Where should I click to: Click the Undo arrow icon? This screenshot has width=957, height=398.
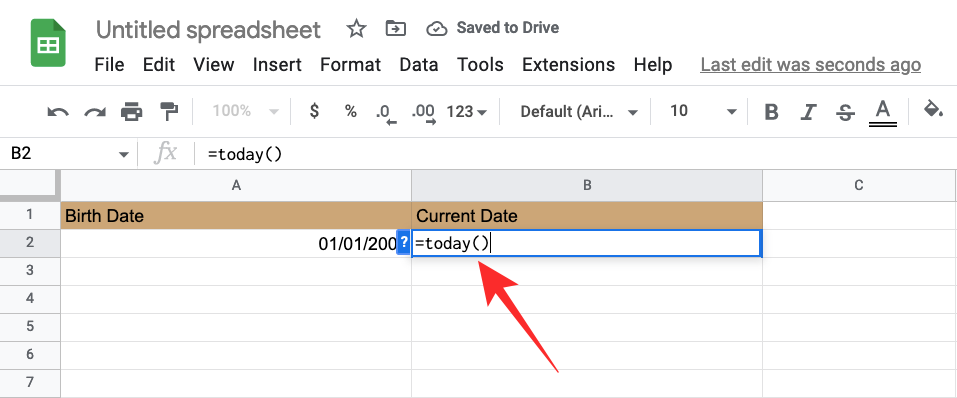[58, 112]
